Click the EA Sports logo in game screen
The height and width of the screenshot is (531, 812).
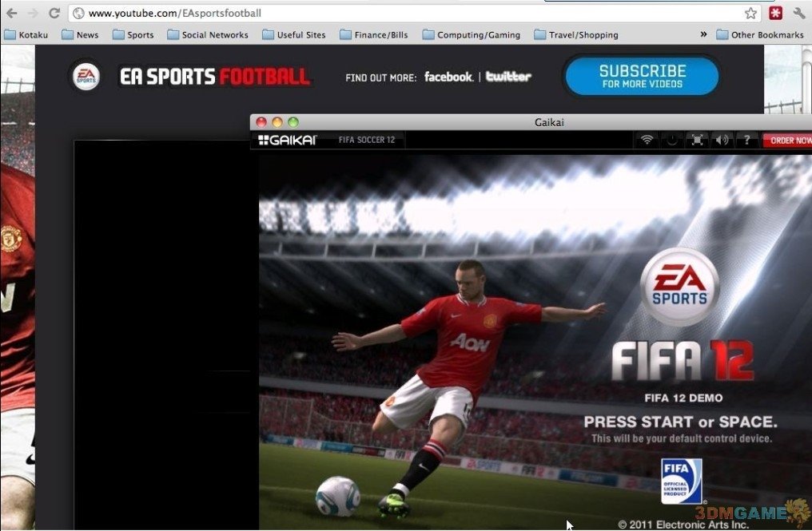pyautogui.click(x=679, y=287)
